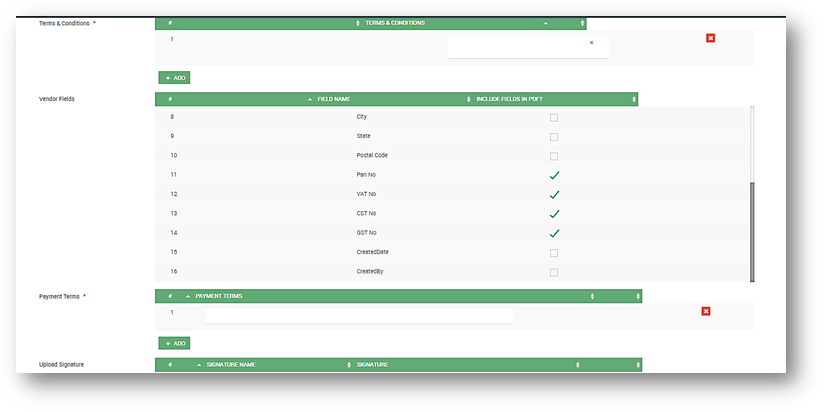Enable CreatedBy include in PDF
This screenshot has width=824, height=412.
(554, 272)
